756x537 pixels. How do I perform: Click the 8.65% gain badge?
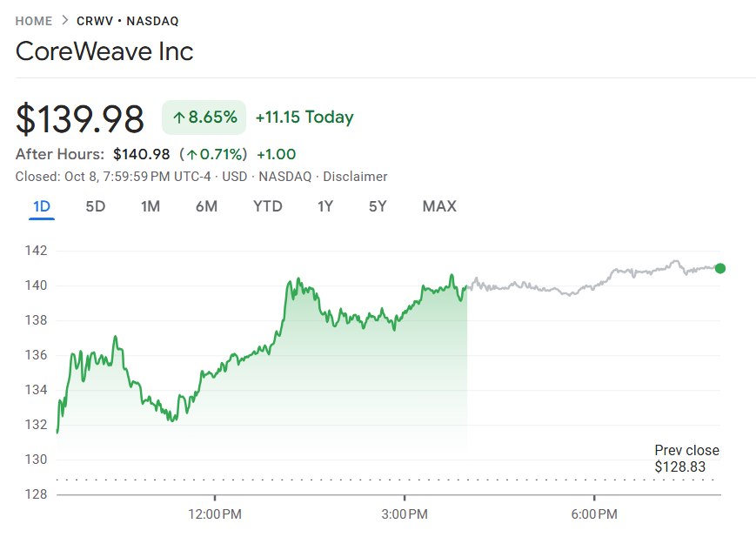pyautogui.click(x=204, y=117)
